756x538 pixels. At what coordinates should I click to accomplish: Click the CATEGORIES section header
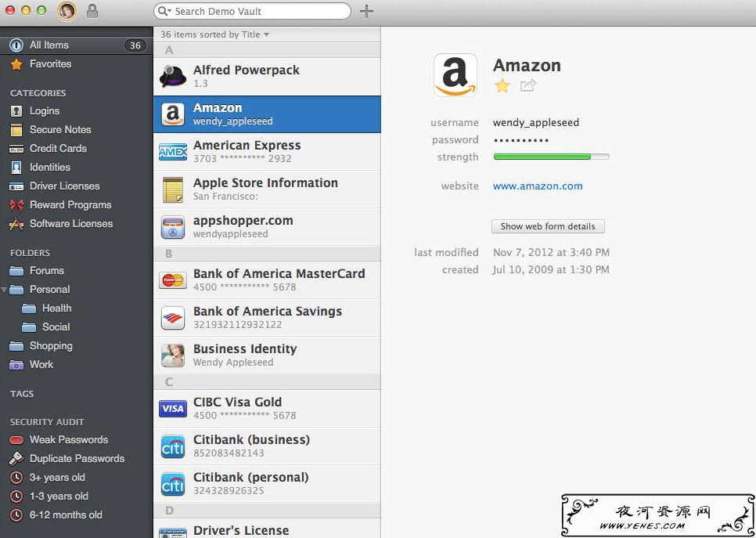click(38, 93)
